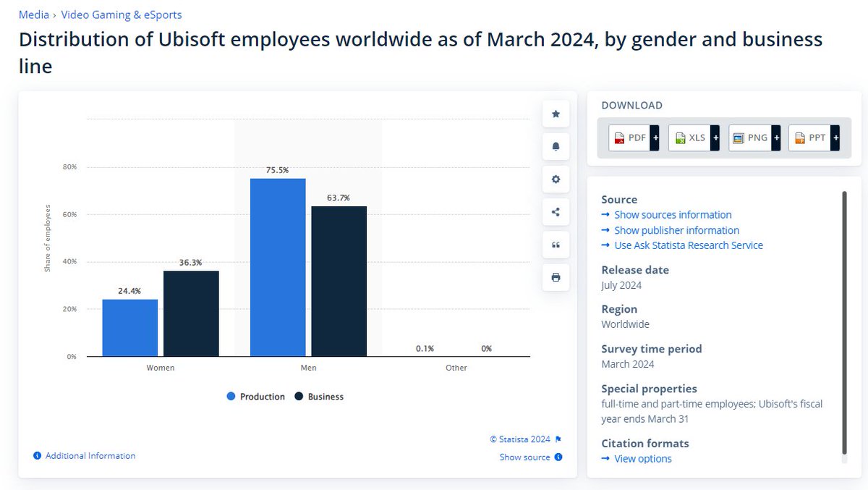The width and height of the screenshot is (868, 490).
Task: Click the Women Production bar 24.4%
Action: click(x=130, y=328)
